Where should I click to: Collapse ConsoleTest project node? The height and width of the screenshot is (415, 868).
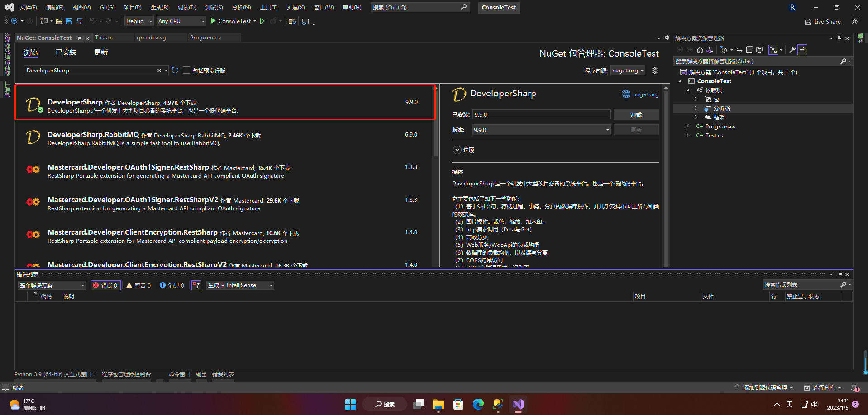tap(680, 81)
